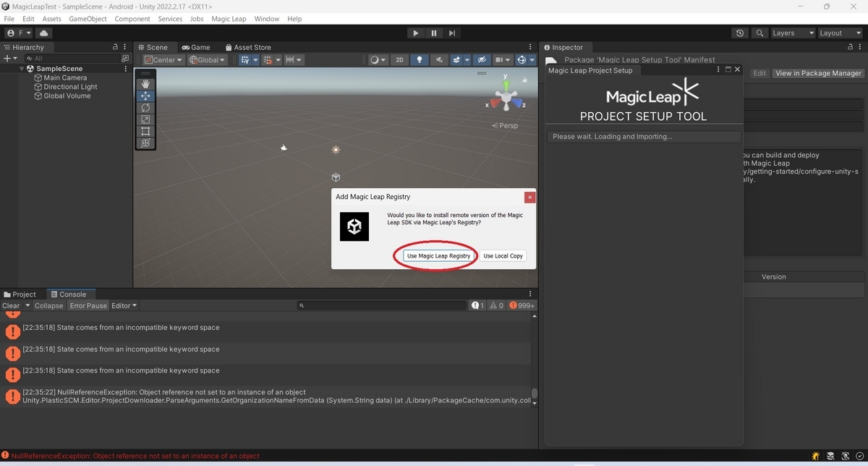This screenshot has width=868, height=466.
Task: Open Inspector panel more options menu
Action: click(x=861, y=47)
